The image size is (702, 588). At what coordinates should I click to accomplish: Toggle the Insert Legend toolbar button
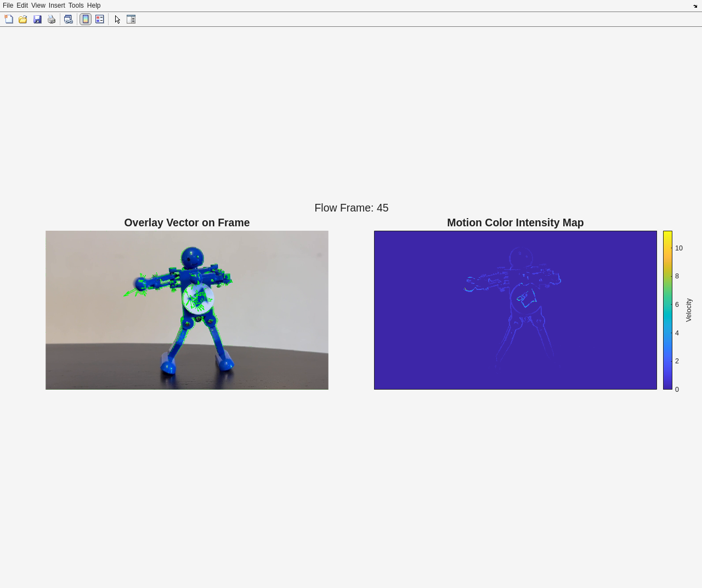click(x=100, y=19)
